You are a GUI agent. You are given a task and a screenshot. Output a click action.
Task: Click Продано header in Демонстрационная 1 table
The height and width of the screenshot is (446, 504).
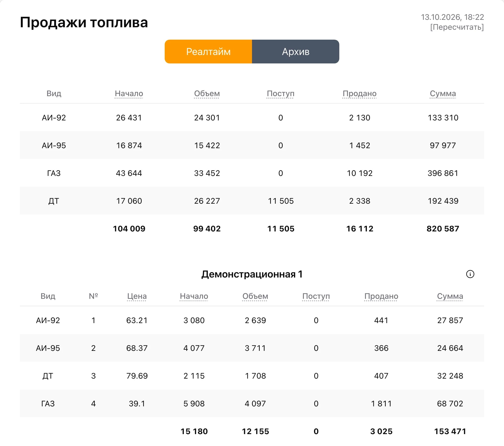tap(381, 296)
